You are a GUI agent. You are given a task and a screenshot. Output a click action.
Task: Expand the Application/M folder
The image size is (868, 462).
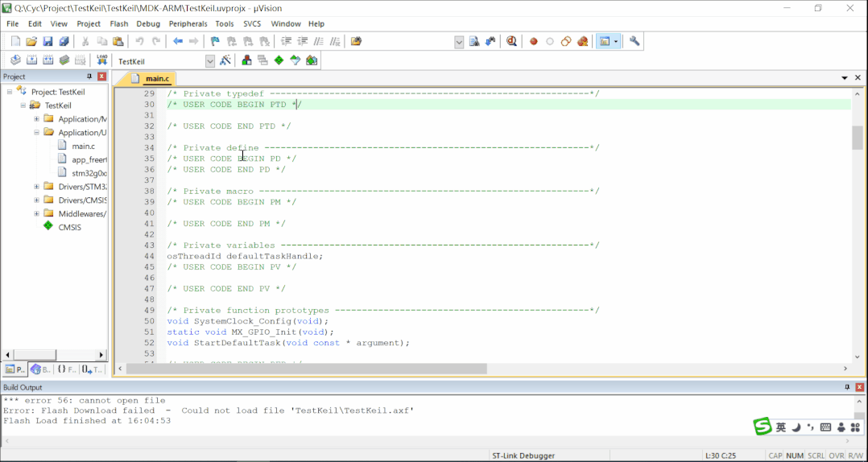click(36, 119)
